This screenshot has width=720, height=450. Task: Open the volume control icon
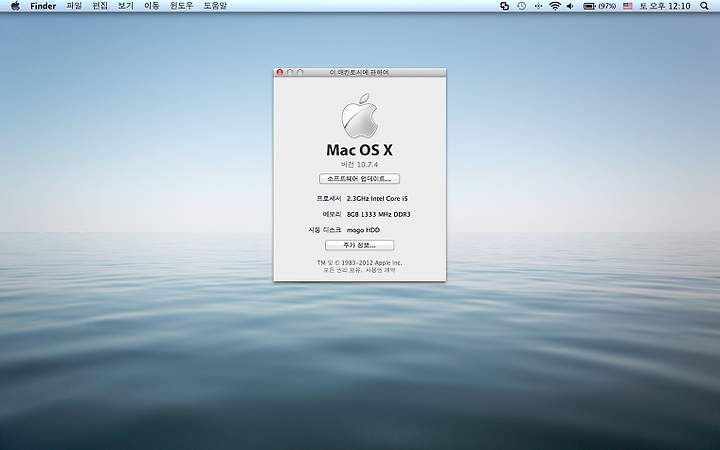pos(570,6)
